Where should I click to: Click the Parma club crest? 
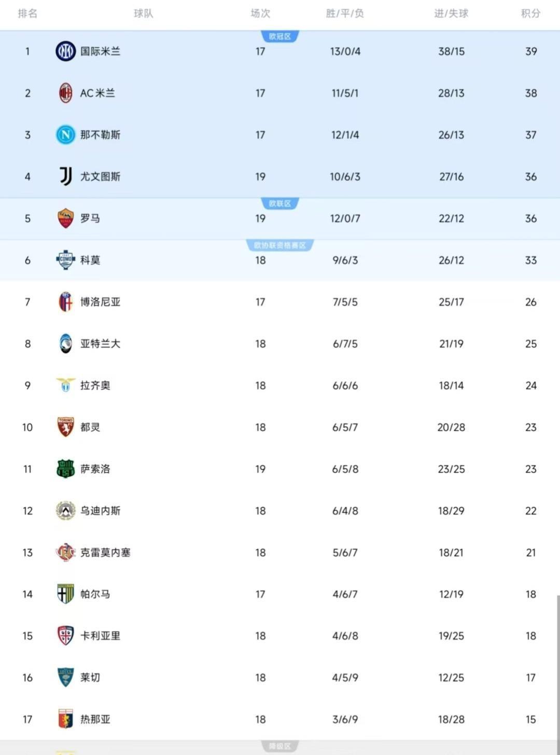tap(65, 594)
